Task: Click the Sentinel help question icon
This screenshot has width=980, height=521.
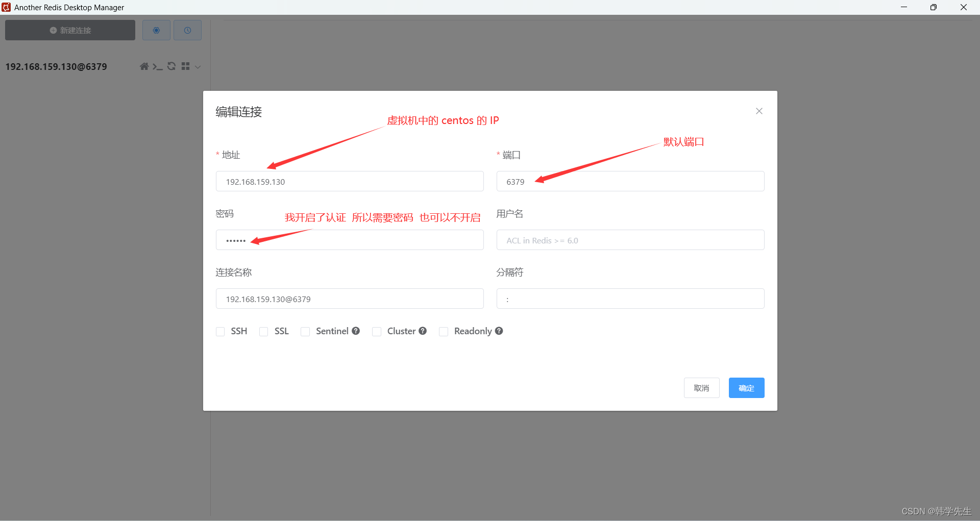Action: (x=356, y=331)
